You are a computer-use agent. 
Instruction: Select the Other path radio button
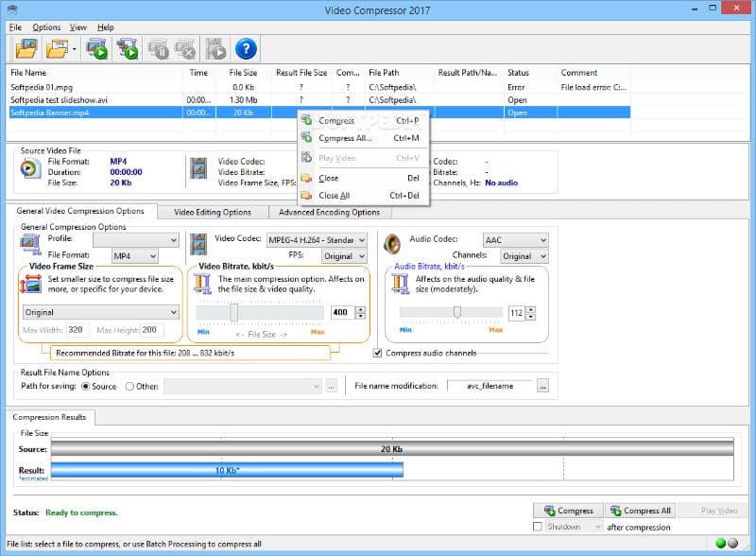pos(128,386)
